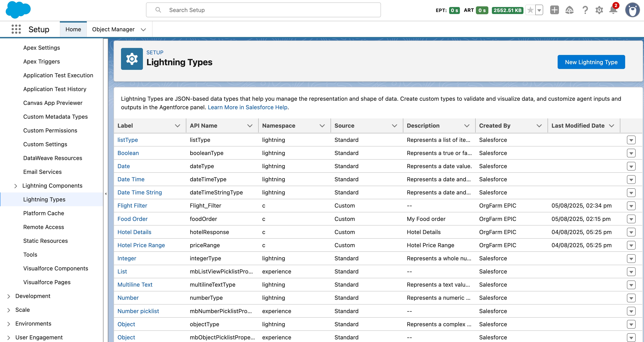The height and width of the screenshot is (342, 644).
Task: Select the Home tab in Setup
Action: tap(73, 29)
